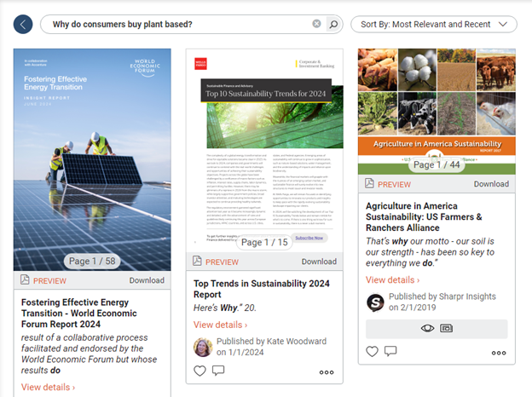Clear the search query with the X icon
532x397 pixels.
point(316,24)
